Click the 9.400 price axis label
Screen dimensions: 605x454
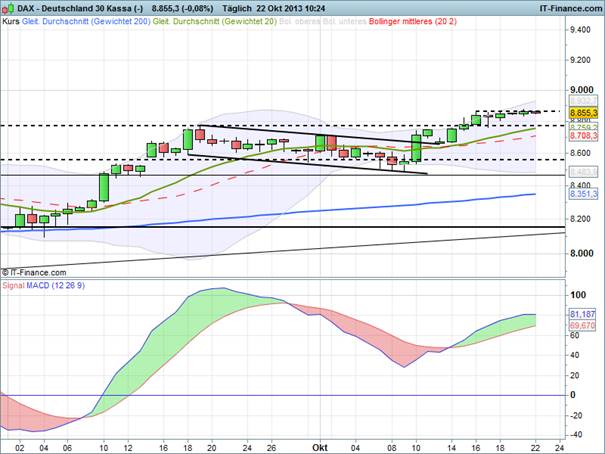(x=580, y=30)
